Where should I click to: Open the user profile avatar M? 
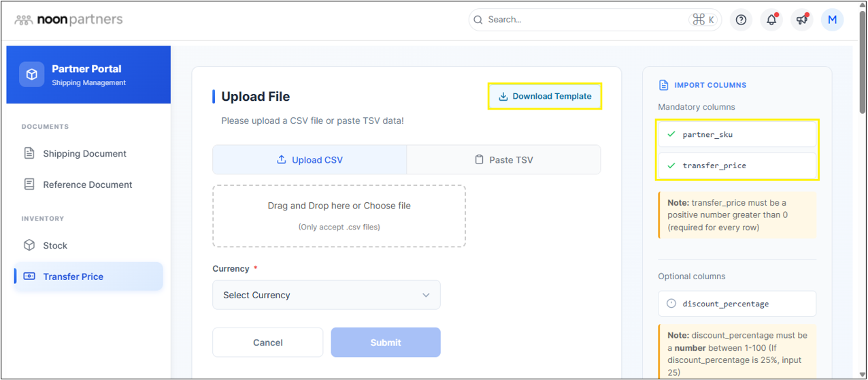[x=832, y=20]
